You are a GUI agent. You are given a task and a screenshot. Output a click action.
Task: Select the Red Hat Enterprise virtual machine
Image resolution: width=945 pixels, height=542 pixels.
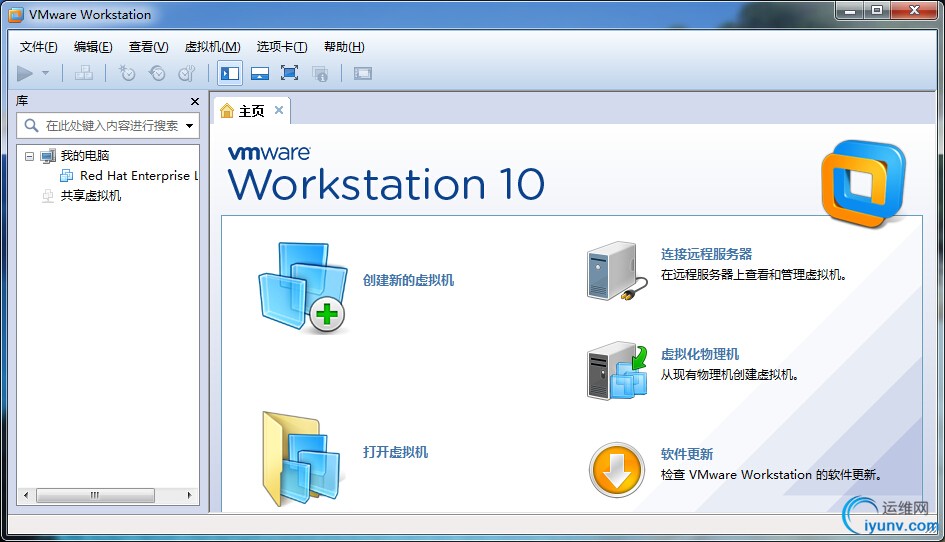coord(139,175)
